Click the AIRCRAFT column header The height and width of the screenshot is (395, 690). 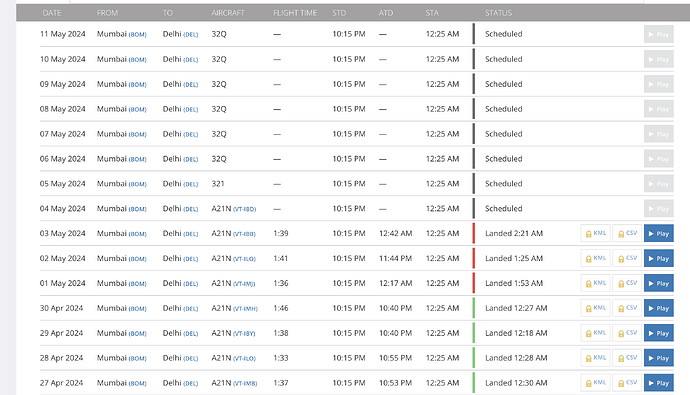(x=228, y=13)
